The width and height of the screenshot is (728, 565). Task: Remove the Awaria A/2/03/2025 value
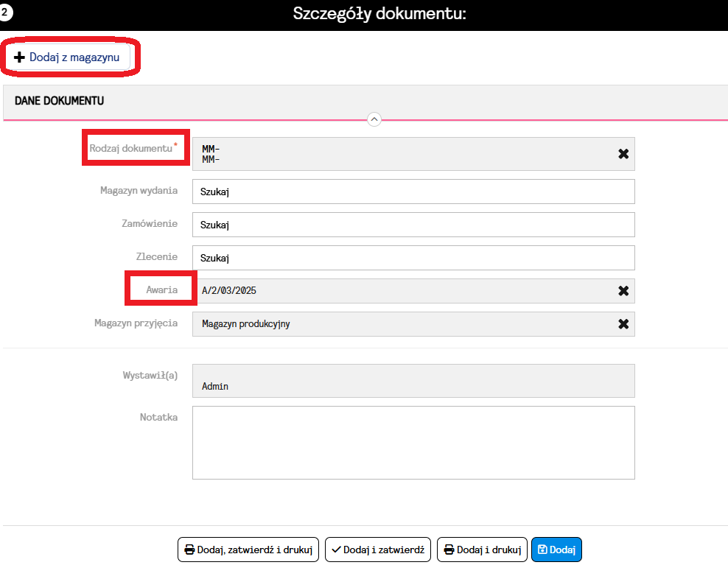[623, 291]
